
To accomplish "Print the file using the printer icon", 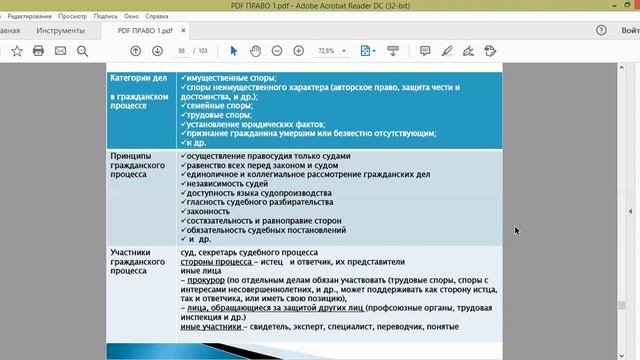I will (38, 51).
